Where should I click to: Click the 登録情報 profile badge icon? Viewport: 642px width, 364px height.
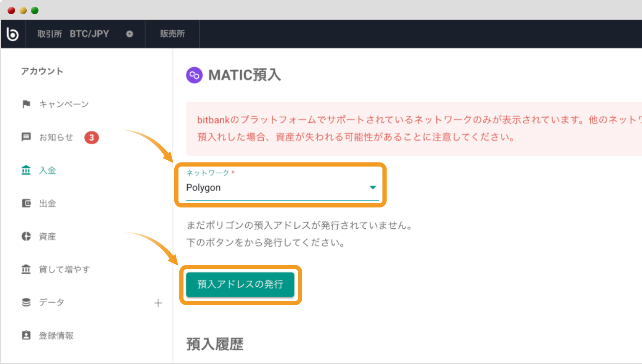coord(26,335)
